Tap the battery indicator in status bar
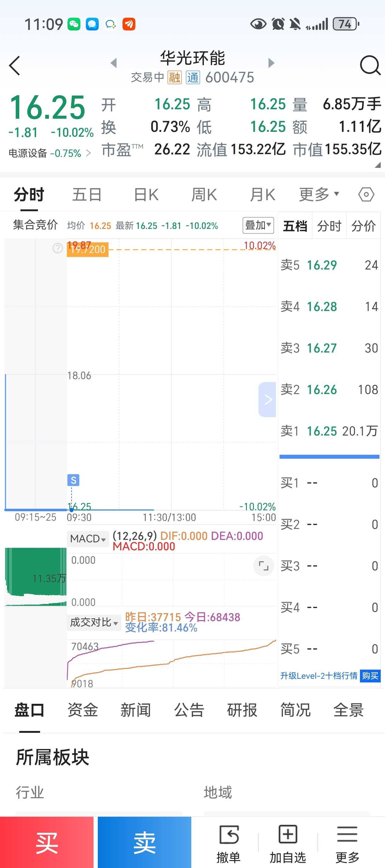The width and height of the screenshot is (385, 868). point(346,24)
